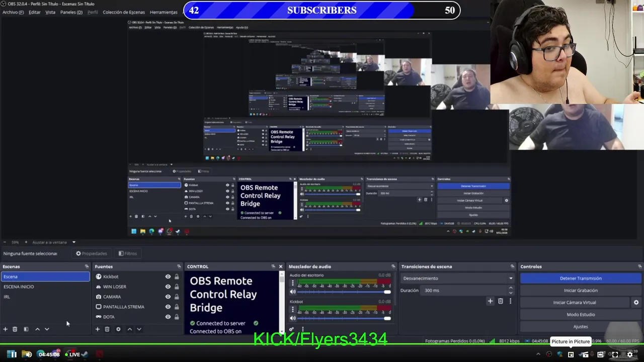The image size is (644, 362).
Task: Undock the Escenas panel with float icon
Action: click(87, 266)
